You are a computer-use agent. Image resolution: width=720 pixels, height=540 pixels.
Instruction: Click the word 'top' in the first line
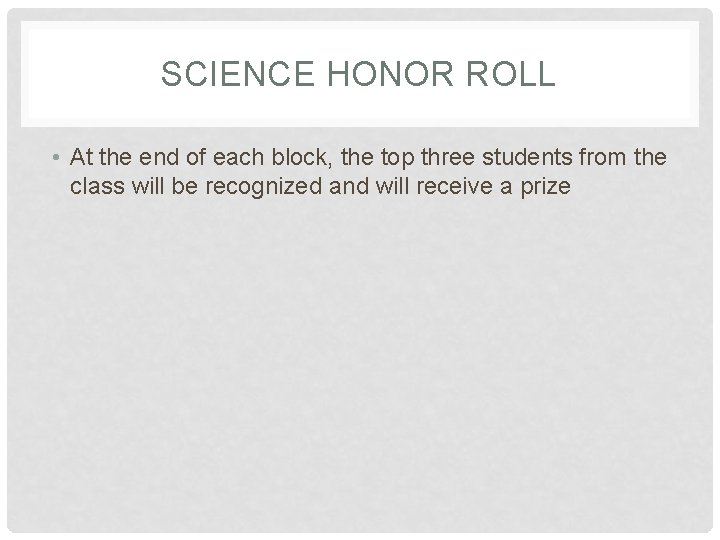click(398, 159)
